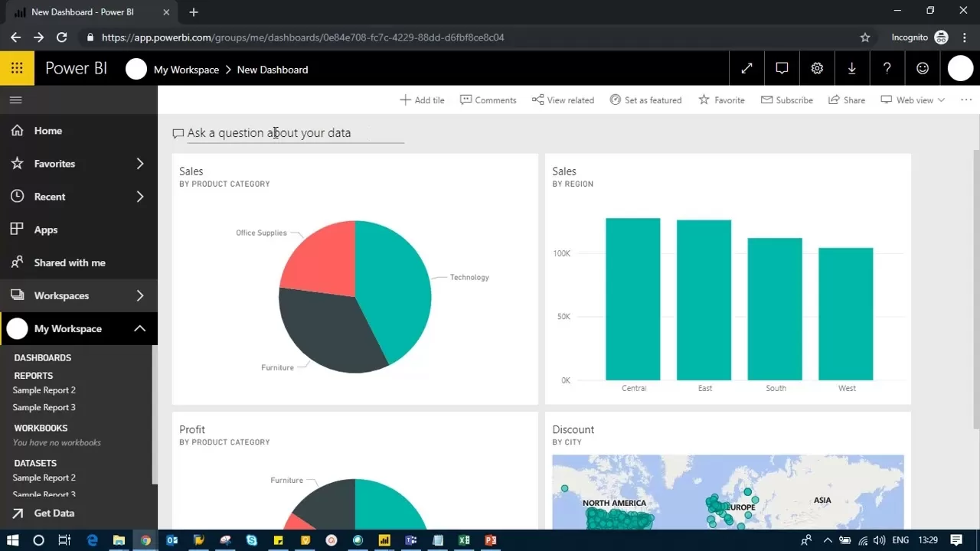
Task: Click the Add tile button
Action: coord(422,99)
